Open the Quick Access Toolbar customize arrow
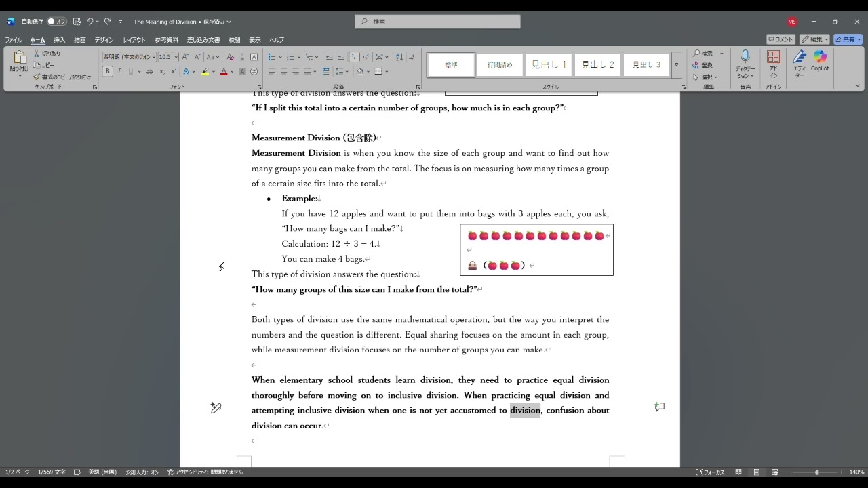868x488 pixels. pyautogui.click(x=121, y=22)
